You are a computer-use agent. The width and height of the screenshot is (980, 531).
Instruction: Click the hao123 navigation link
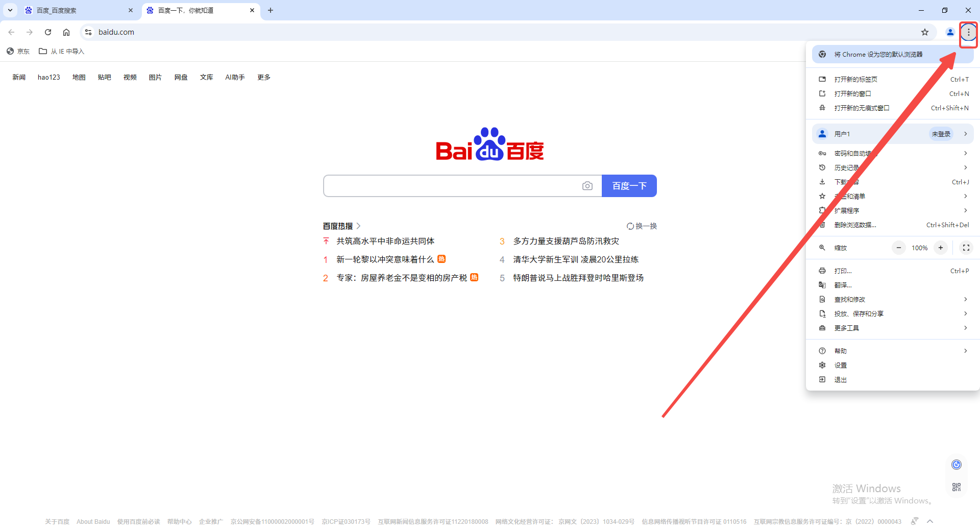coord(49,77)
